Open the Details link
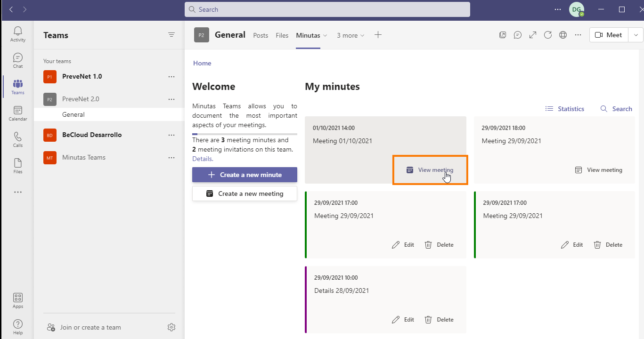Screen dimensions: 644x339 (203, 159)
